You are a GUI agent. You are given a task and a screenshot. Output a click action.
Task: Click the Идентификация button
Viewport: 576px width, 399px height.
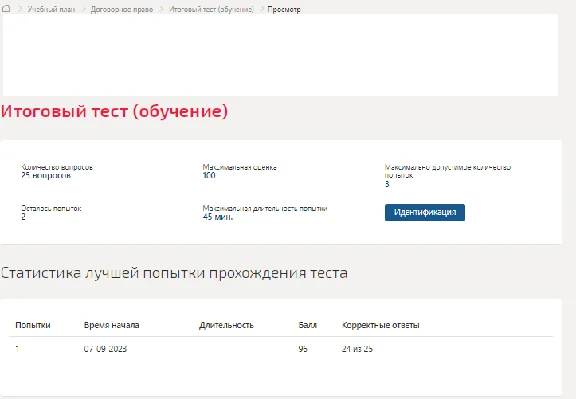click(x=425, y=212)
